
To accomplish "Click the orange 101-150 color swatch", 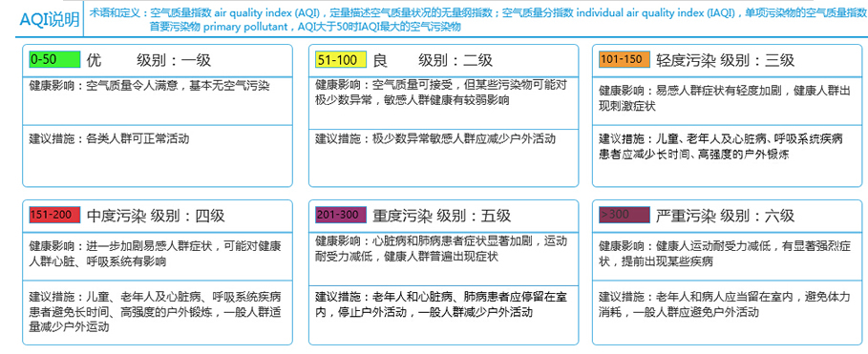I will (x=624, y=58).
